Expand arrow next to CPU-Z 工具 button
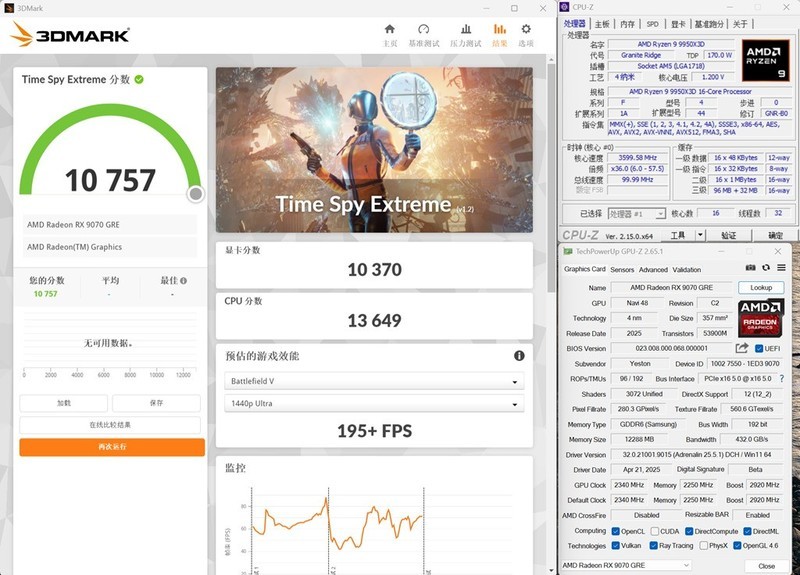Viewport: 800px width, 575px height. [x=701, y=235]
